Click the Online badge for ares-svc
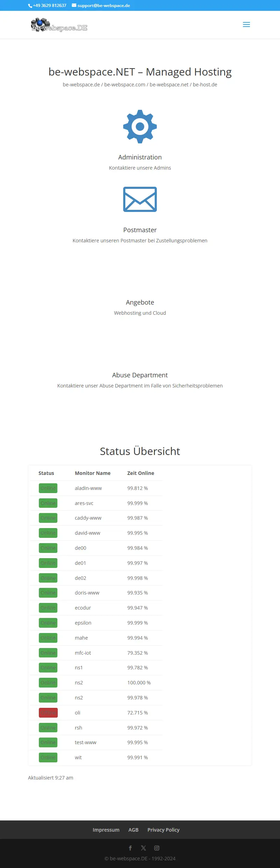280x868 pixels. click(48, 503)
